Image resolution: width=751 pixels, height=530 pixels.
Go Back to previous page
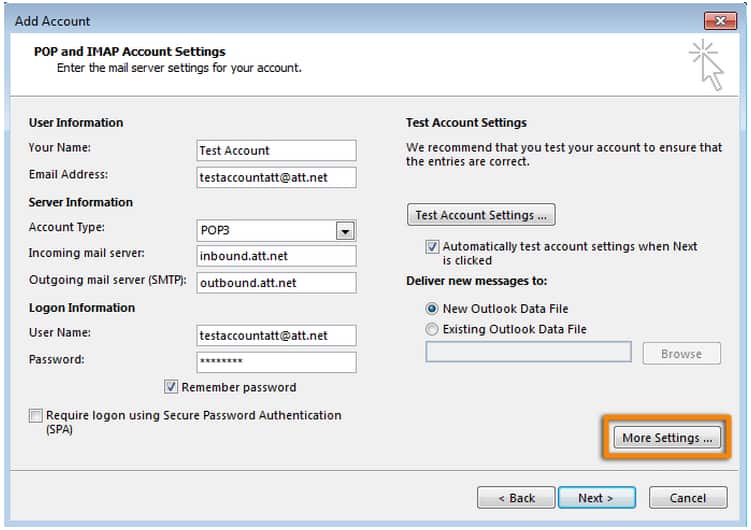tap(515, 498)
